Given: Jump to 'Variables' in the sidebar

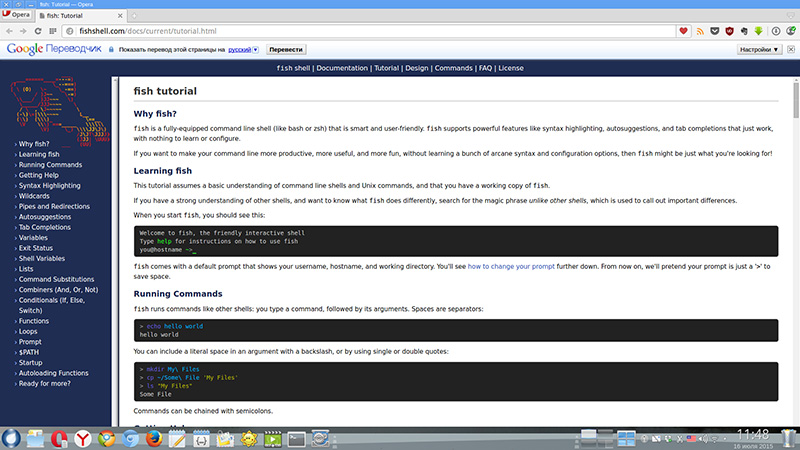Looking at the screenshot, I should 33,238.
